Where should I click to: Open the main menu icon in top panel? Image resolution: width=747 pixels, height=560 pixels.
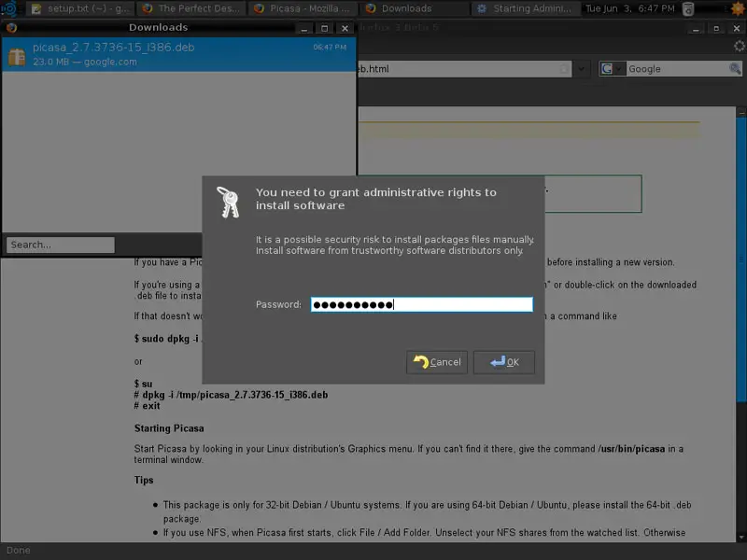9,8
